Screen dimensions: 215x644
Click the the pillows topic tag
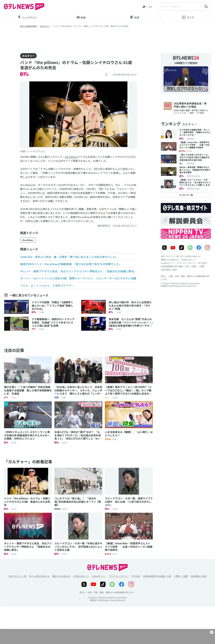tap(27, 240)
